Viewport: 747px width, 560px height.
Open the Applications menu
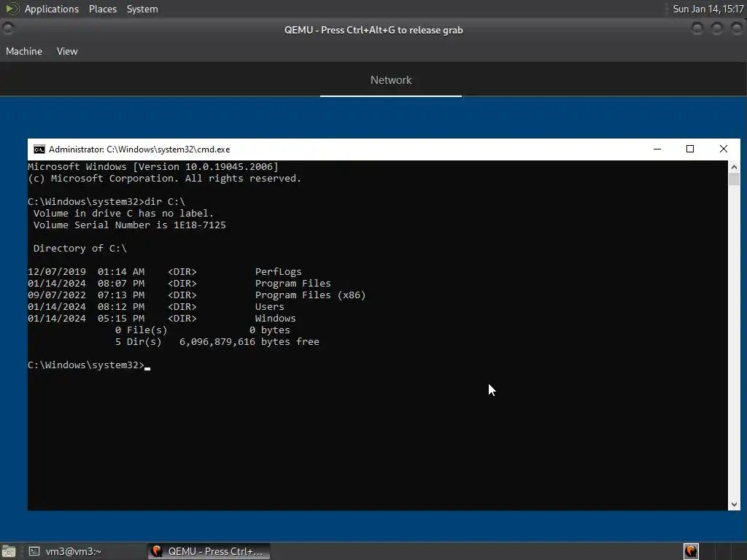(x=52, y=9)
